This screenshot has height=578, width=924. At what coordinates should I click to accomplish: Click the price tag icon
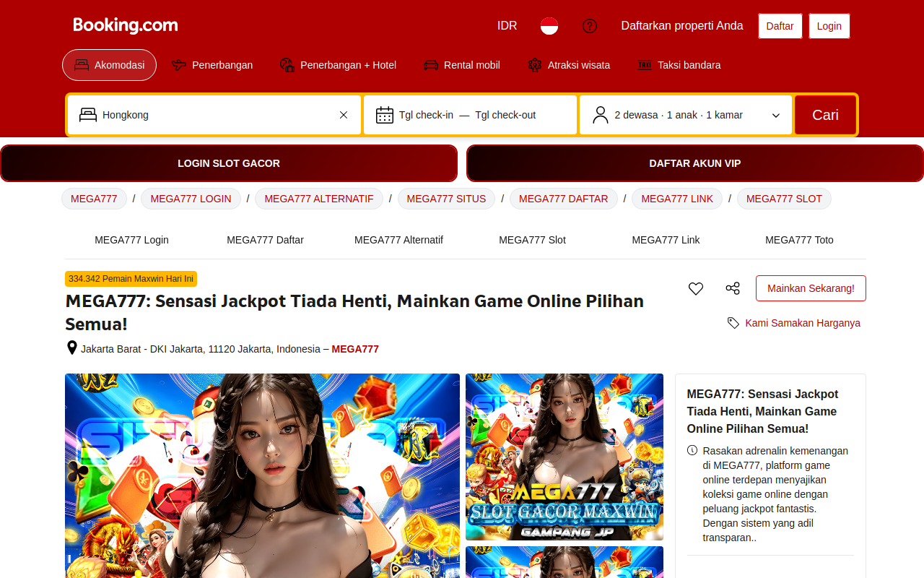[733, 323]
